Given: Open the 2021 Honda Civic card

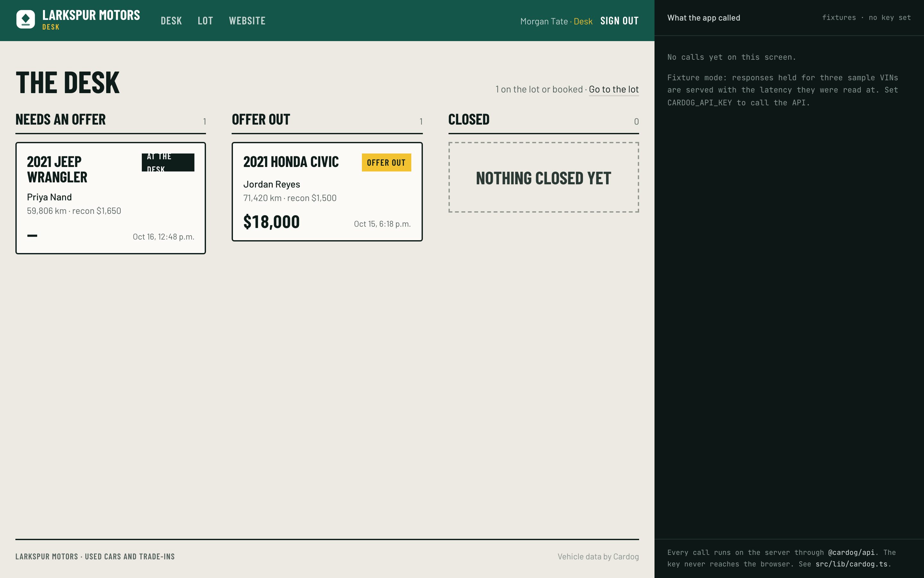Looking at the screenshot, I should click(327, 191).
